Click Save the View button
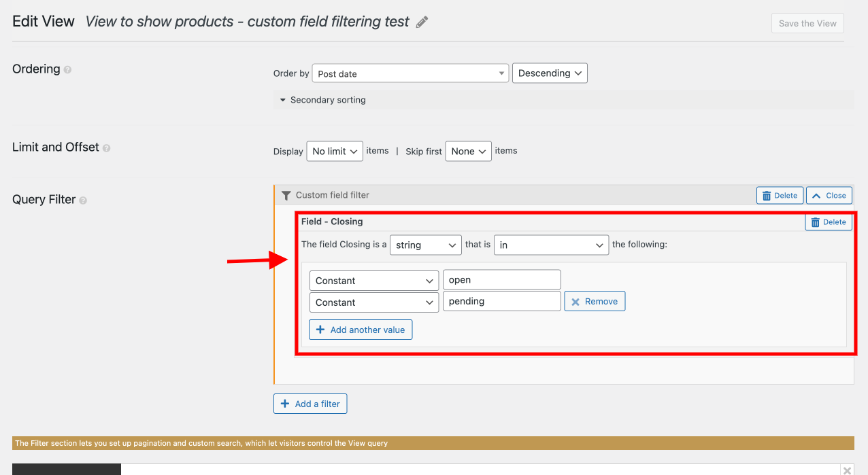 click(x=807, y=22)
